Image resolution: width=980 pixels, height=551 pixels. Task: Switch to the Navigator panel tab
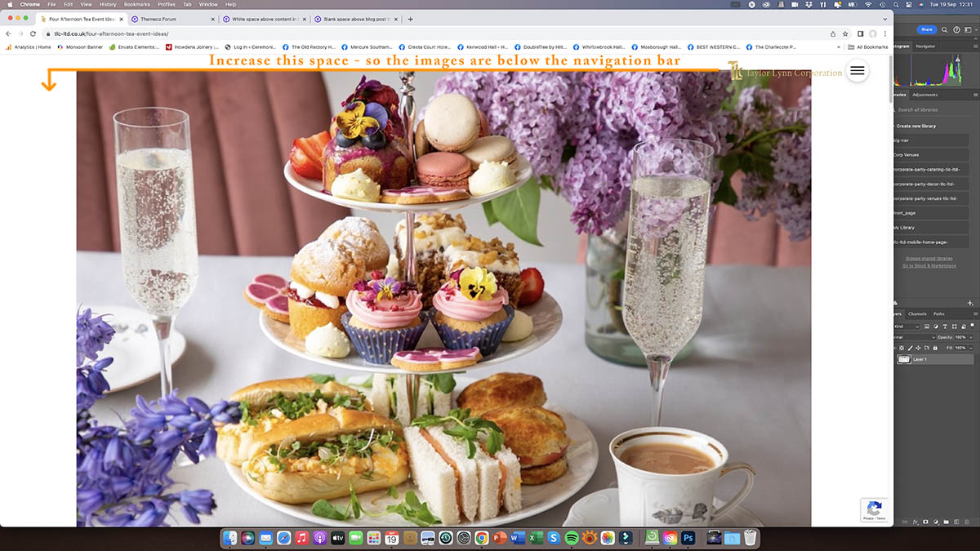925,46
